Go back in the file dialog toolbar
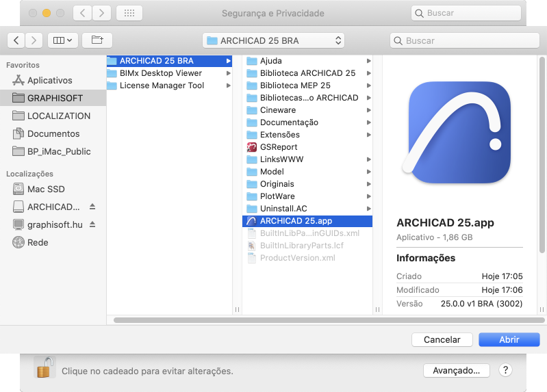Viewport: 547px width, 392px height. pos(16,40)
